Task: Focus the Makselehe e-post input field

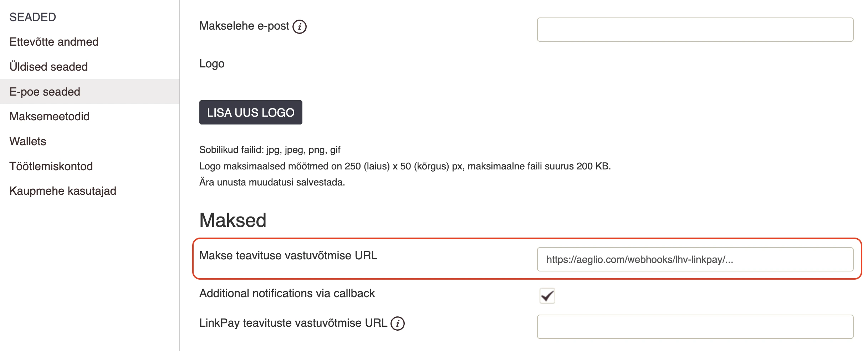Action: pyautogui.click(x=695, y=30)
